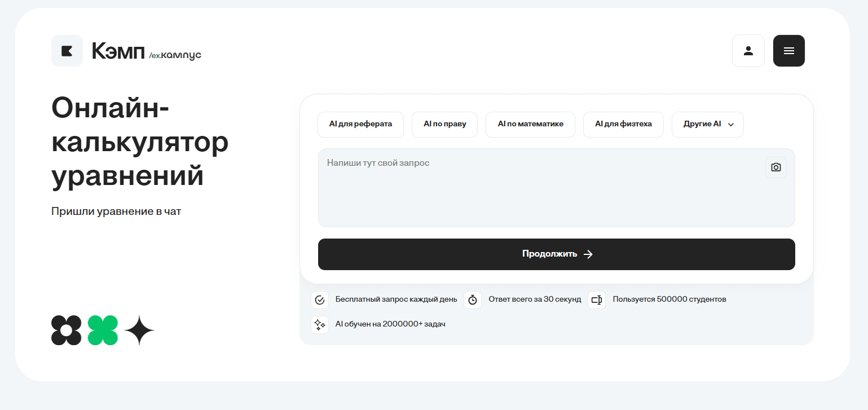This screenshot has width=868, height=410.
Task: Select the AI для реферата tab
Action: pos(360,124)
